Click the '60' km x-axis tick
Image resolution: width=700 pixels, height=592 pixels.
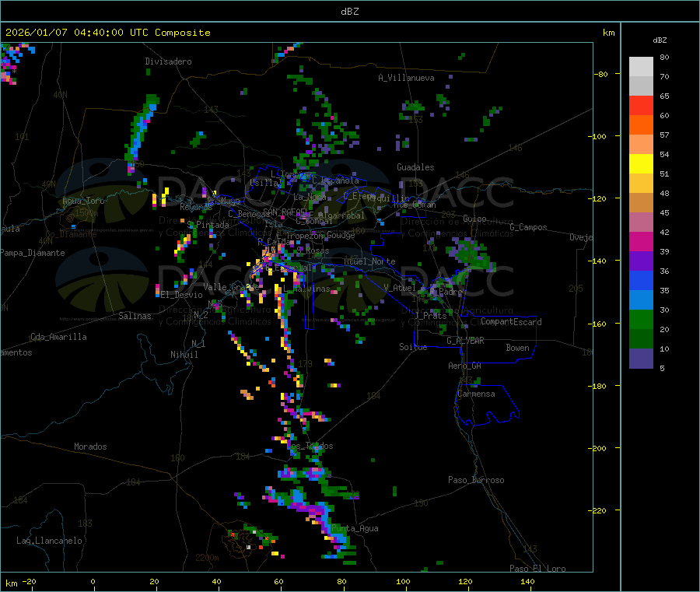pyautogui.click(x=278, y=581)
